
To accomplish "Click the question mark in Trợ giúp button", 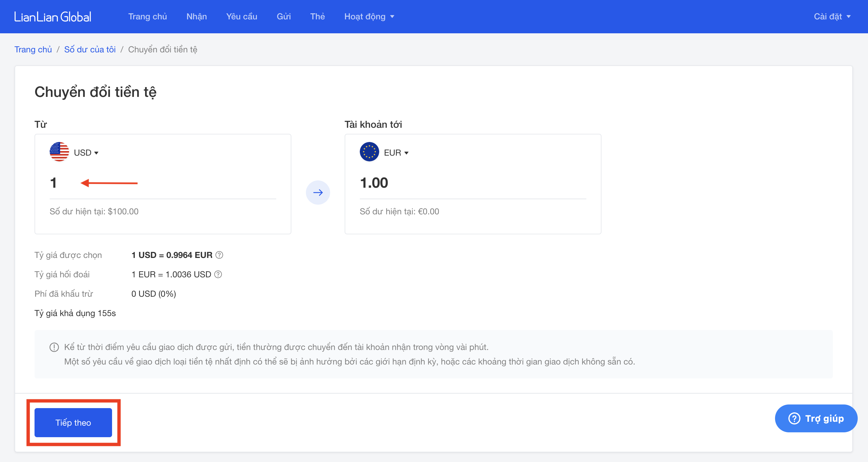I will coord(794,419).
